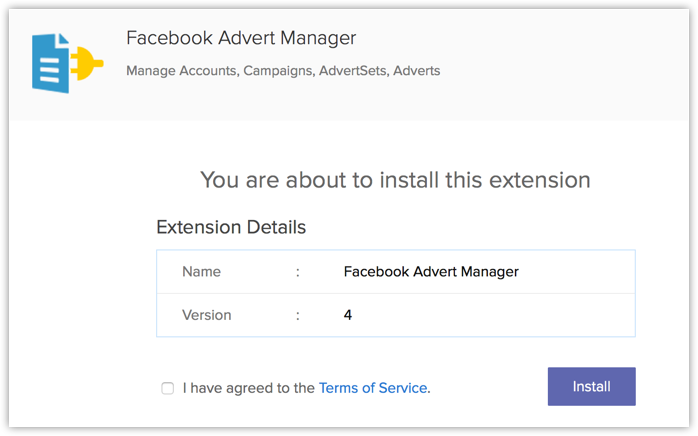Click the colon separator in the Name row

click(297, 271)
